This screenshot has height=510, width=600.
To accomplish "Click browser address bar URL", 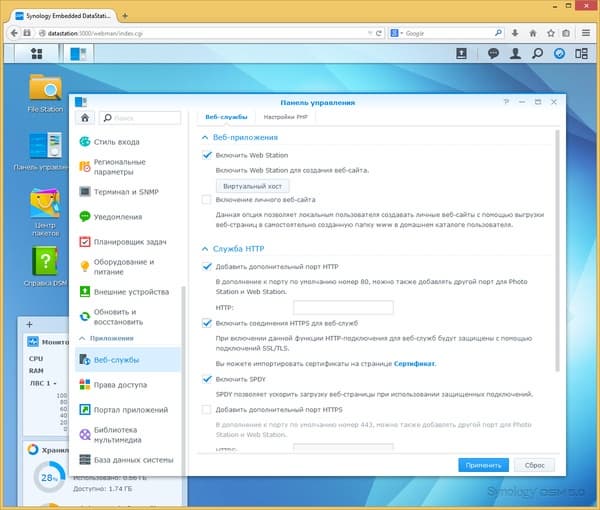I will (203, 33).
